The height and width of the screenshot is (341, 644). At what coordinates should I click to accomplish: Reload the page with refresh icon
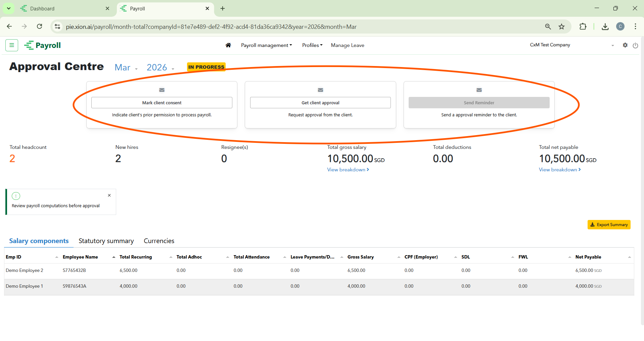[x=40, y=26]
